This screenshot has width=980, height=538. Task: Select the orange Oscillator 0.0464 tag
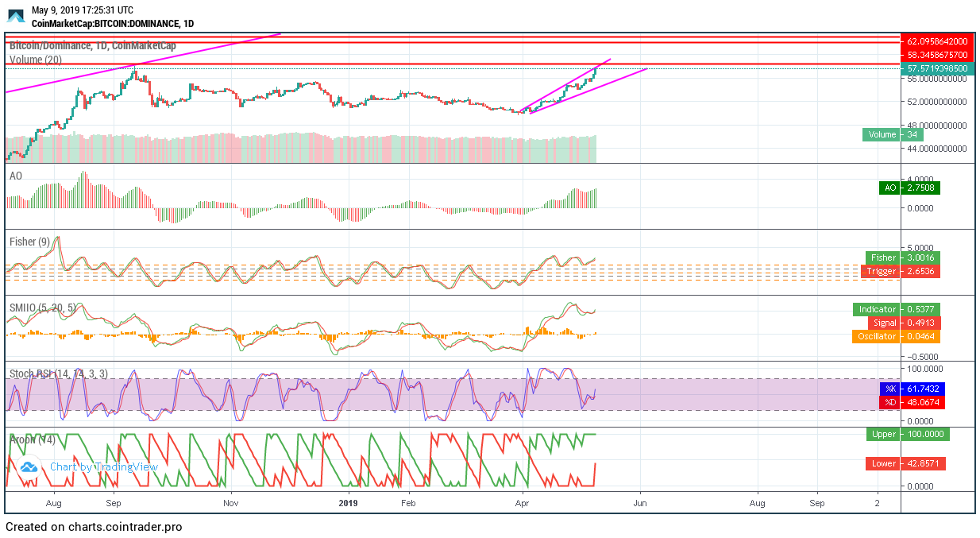[x=896, y=337]
